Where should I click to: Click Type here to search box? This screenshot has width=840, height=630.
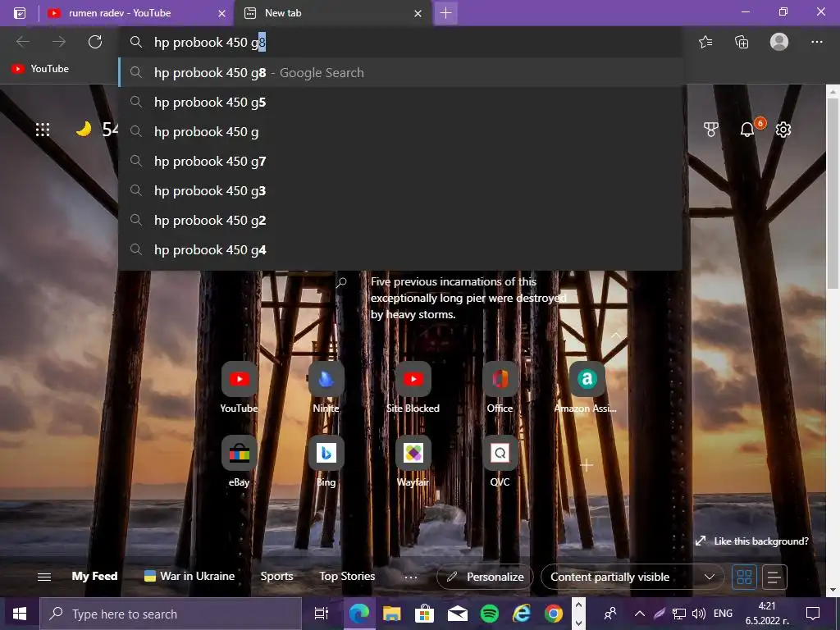pos(171,614)
